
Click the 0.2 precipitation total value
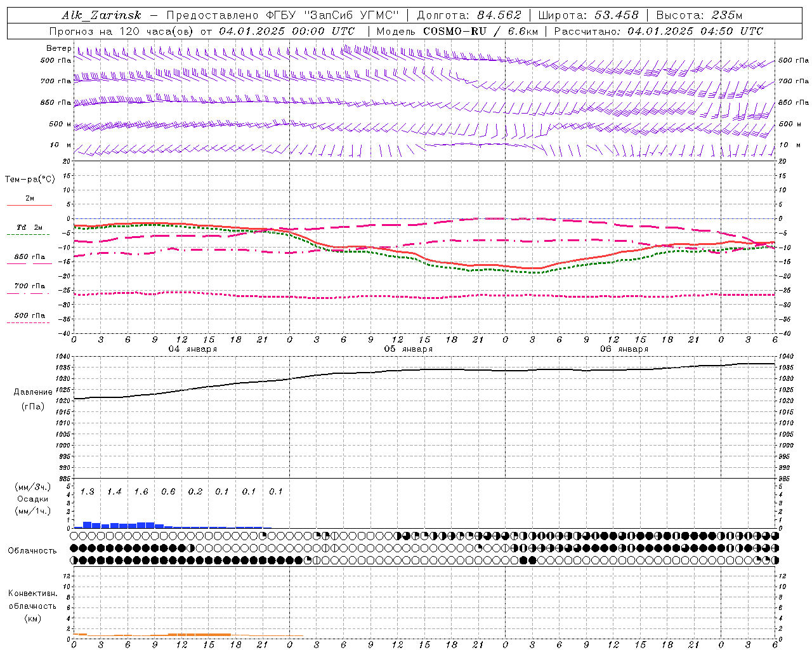coord(195,491)
